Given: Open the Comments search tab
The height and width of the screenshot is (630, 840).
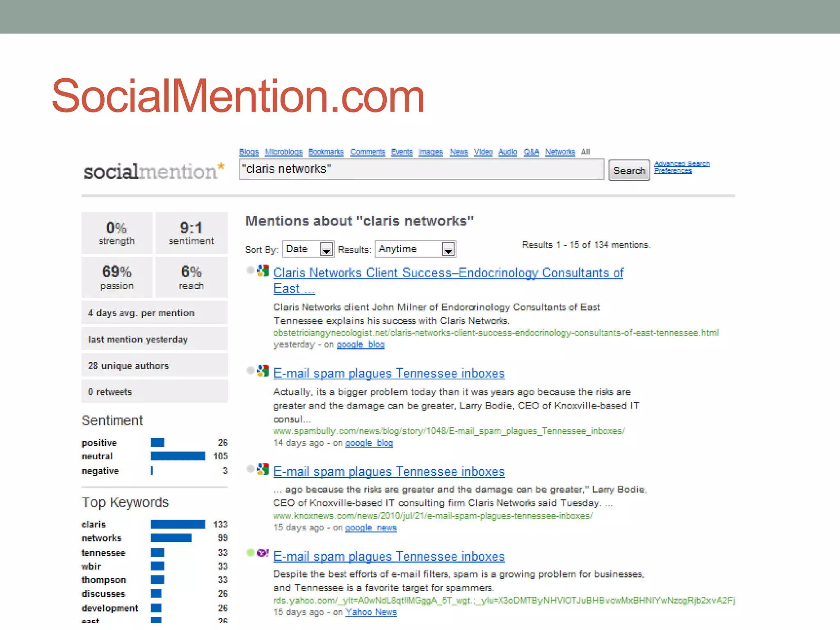Looking at the screenshot, I should 368,152.
